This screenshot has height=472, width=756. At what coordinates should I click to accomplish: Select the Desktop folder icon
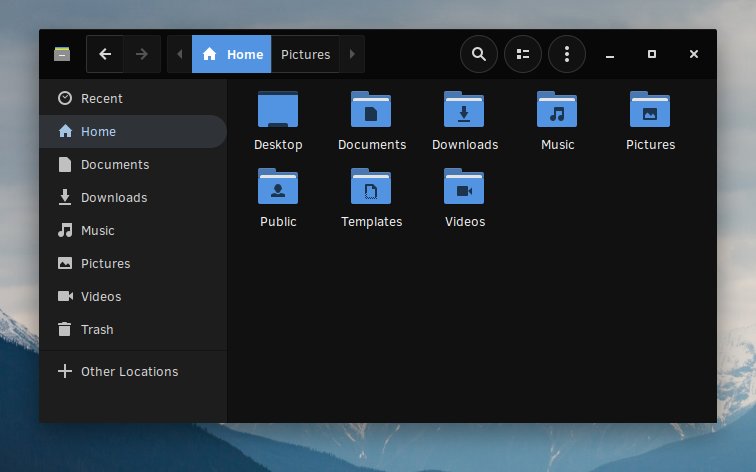coord(278,110)
